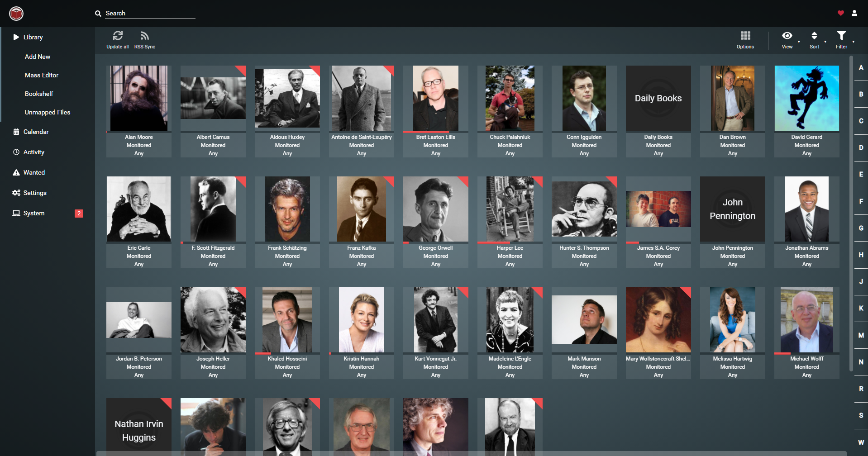Viewport: 868px width, 456px height.
Task: Select Mass Editor in sidebar
Action: click(42, 75)
